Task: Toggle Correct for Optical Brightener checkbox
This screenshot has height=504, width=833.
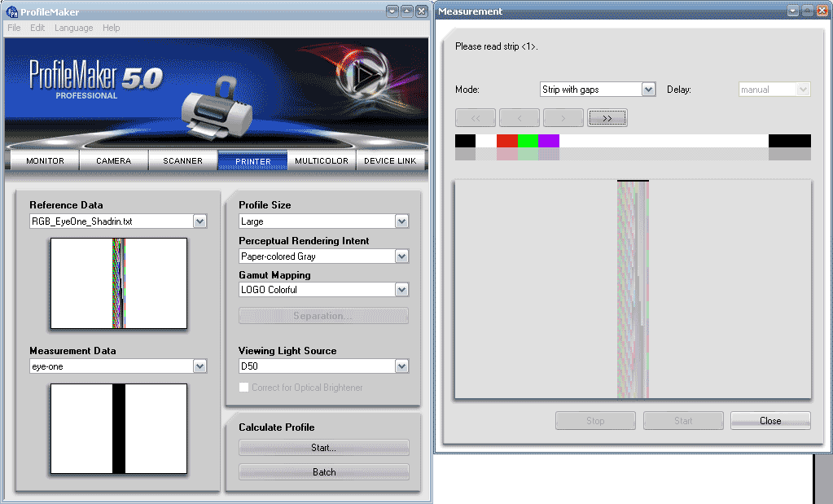Action: 243,388
